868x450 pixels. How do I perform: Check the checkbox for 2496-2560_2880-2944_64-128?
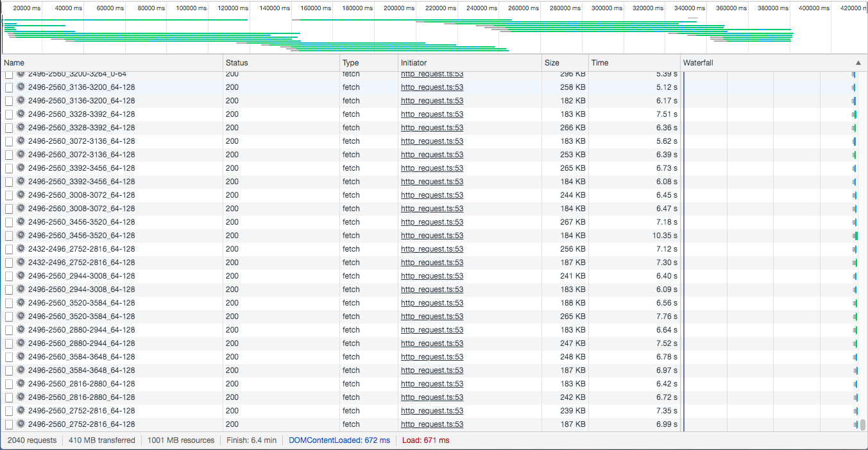[10, 329]
